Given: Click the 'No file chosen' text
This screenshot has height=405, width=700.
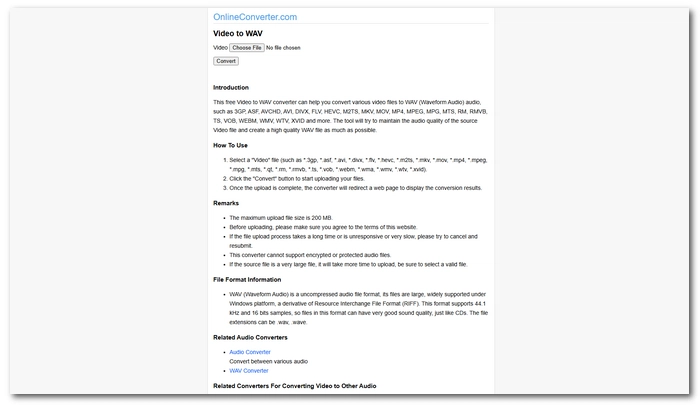Looking at the screenshot, I should pos(283,48).
